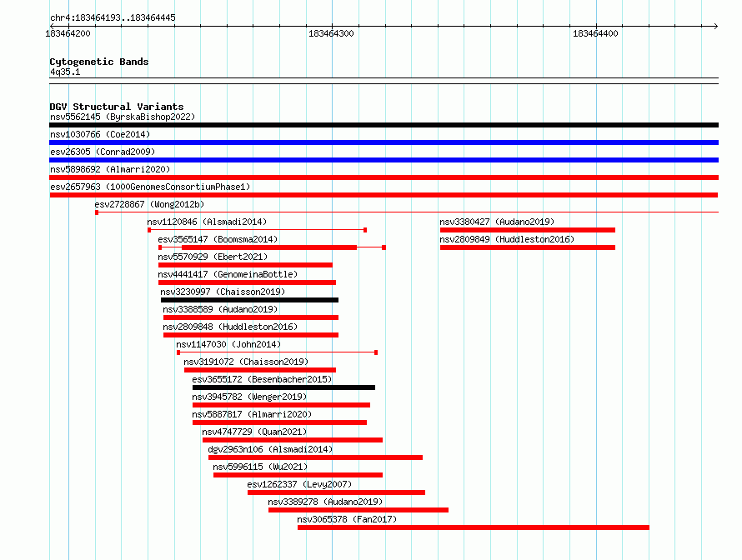Click the nsv1030766 (Coe2014) label

coord(100,134)
